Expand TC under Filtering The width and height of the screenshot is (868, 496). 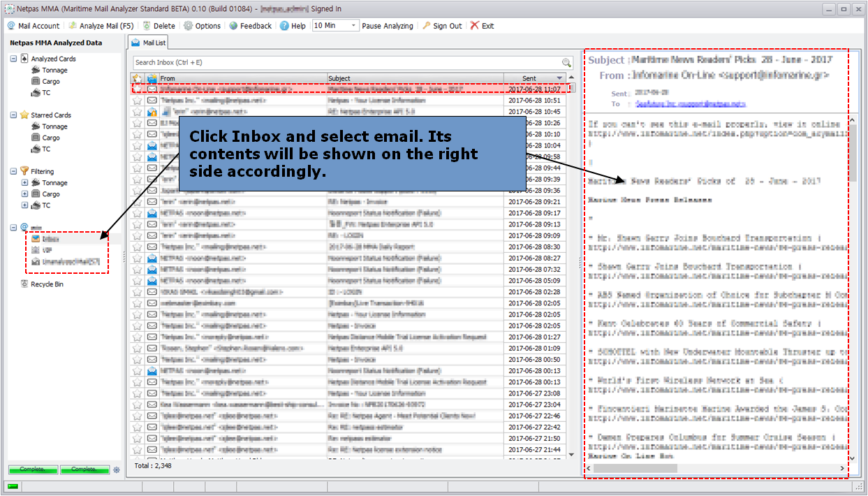(24, 205)
